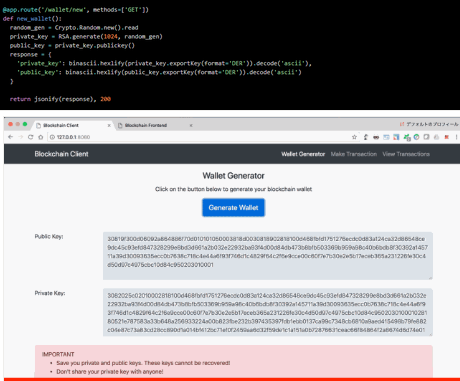Click the '@app.route' decorator code line
The width and height of the screenshot is (460, 381).
tap(76, 10)
